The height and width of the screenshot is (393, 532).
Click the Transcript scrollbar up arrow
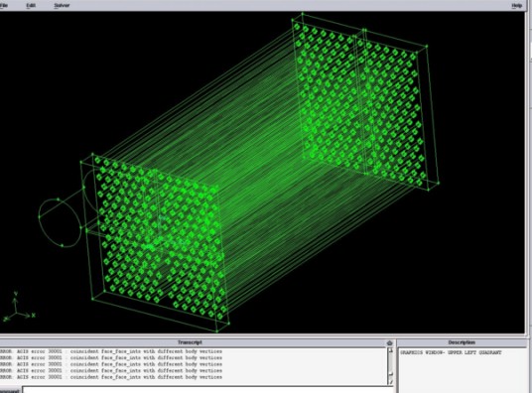coord(390,350)
